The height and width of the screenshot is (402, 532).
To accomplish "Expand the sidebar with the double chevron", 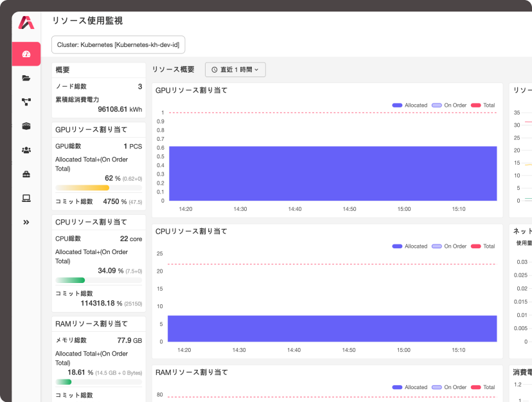I will pos(26,222).
